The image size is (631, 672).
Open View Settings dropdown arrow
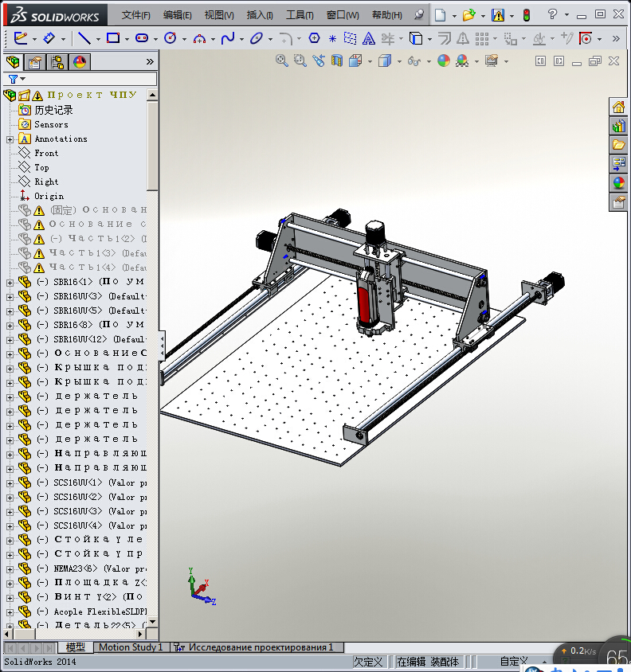(x=506, y=62)
